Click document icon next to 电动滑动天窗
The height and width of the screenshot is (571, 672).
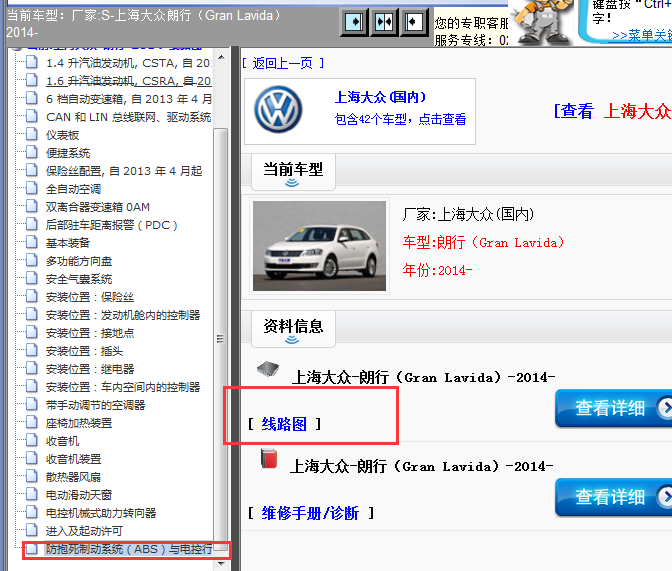tap(31, 495)
